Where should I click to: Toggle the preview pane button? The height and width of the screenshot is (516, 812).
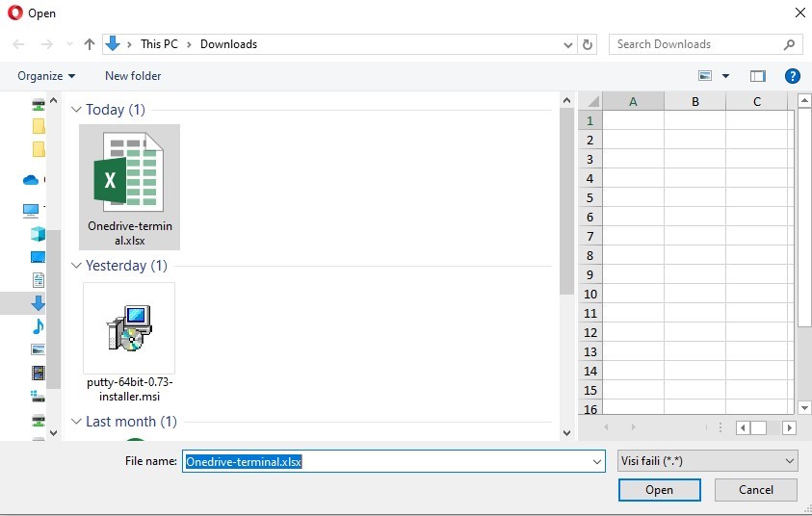[757, 76]
